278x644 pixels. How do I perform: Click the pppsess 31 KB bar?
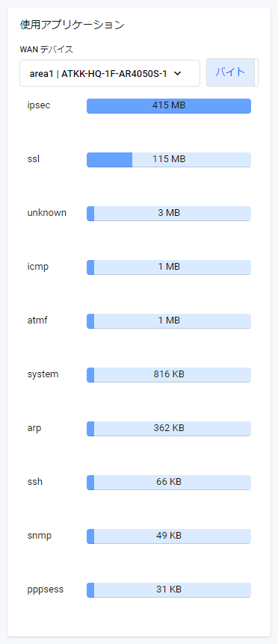(169, 590)
